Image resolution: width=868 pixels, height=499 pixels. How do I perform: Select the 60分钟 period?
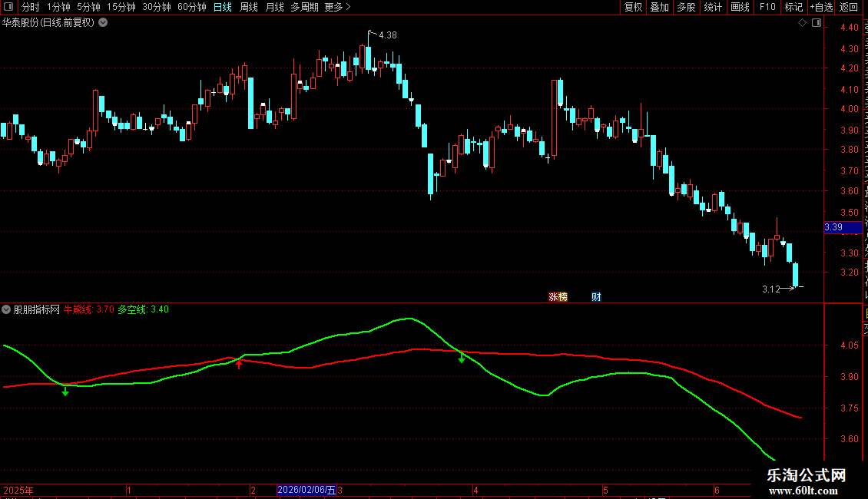[x=191, y=7]
